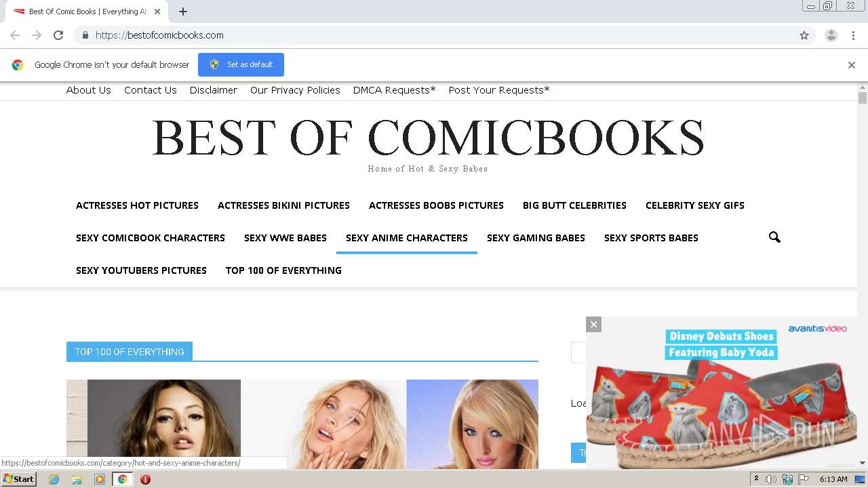Dismiss the default browser infobar
Image resolution: width=868 pixels, height=488 pixels.
[852, 65]
